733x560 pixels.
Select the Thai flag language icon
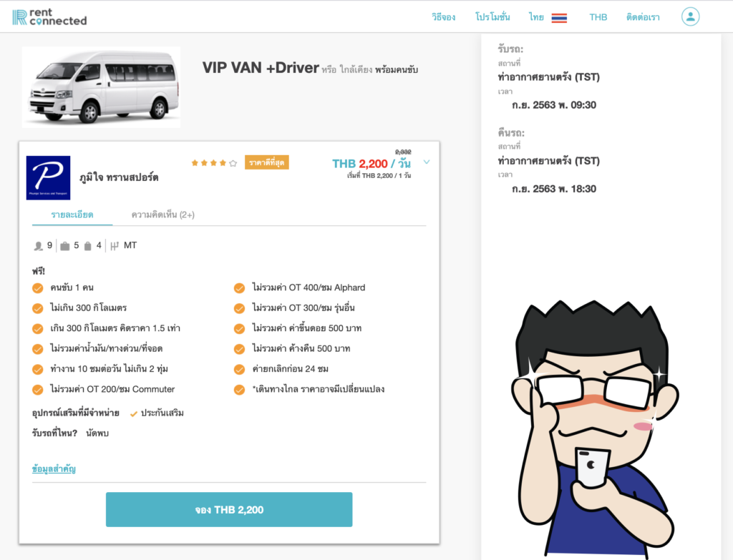[x=559, y=18]
